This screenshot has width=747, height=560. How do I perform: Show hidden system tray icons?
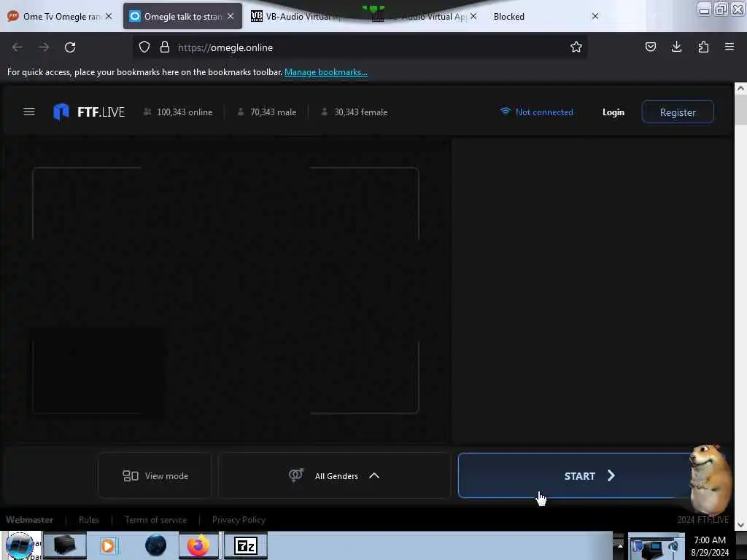pyautogui.click(x=620, y=545)
